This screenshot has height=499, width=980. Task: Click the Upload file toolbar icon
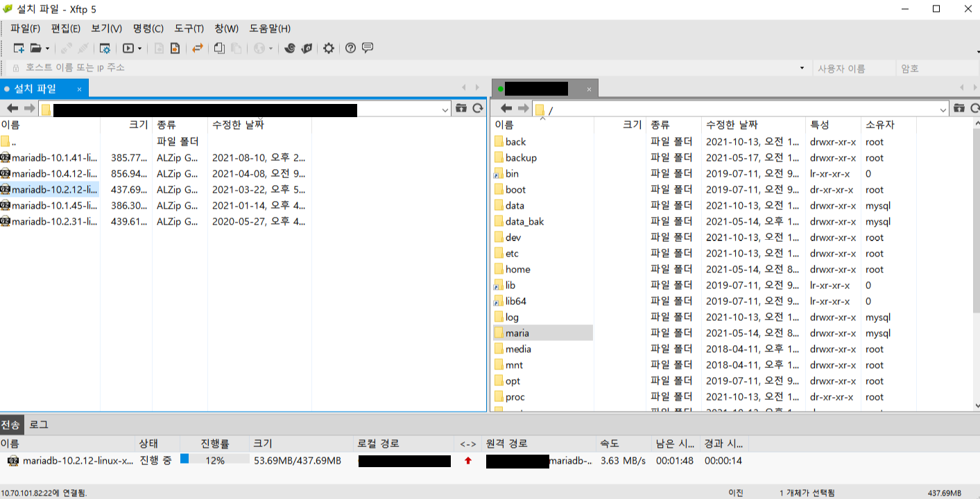(175, 48)
